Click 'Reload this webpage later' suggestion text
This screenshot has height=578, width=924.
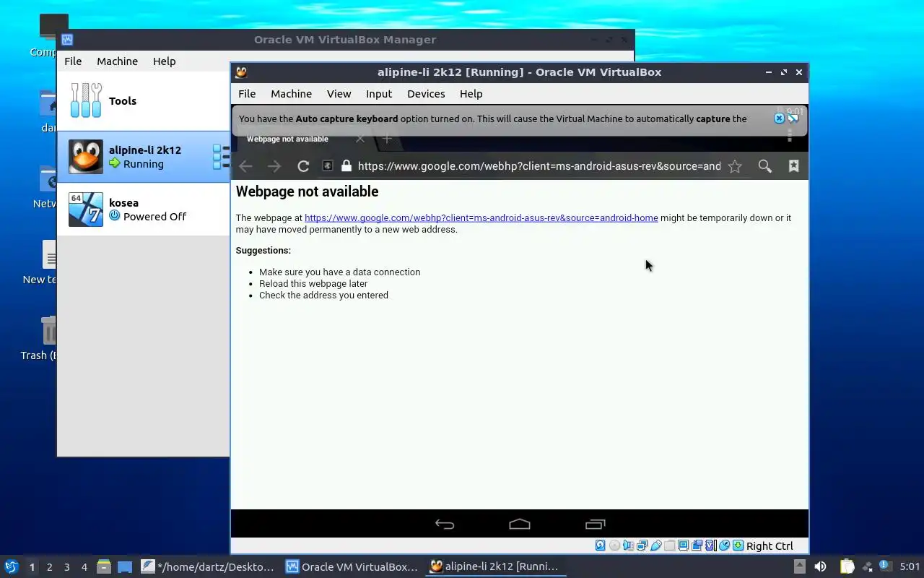click(313, 283)
